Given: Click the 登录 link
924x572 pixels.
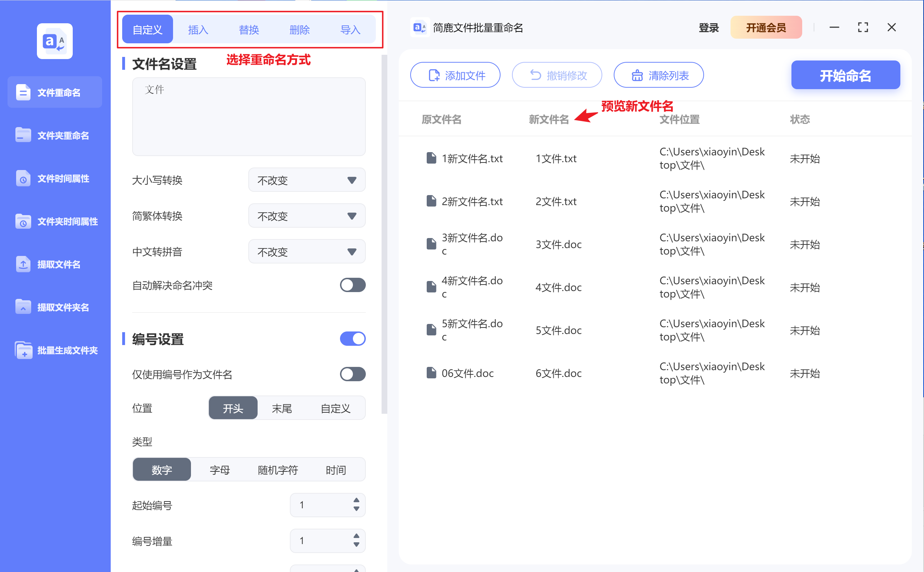Looking at the screenshot, I should (708, 27).
